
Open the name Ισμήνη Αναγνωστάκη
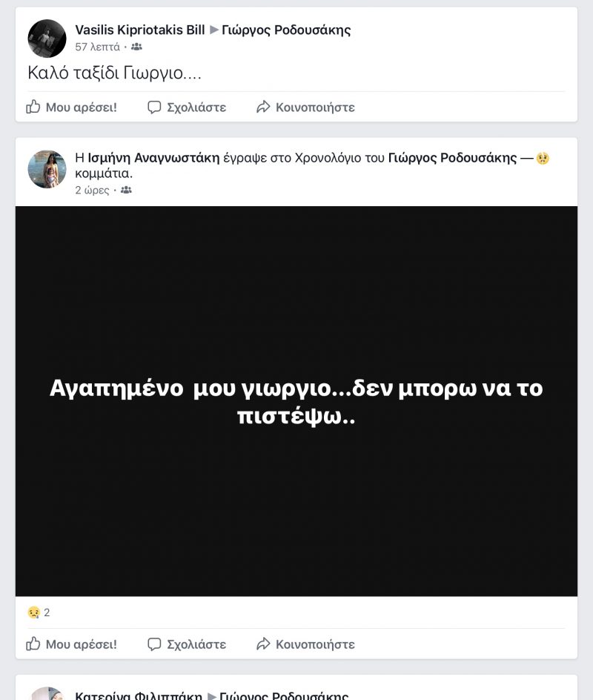153,158
